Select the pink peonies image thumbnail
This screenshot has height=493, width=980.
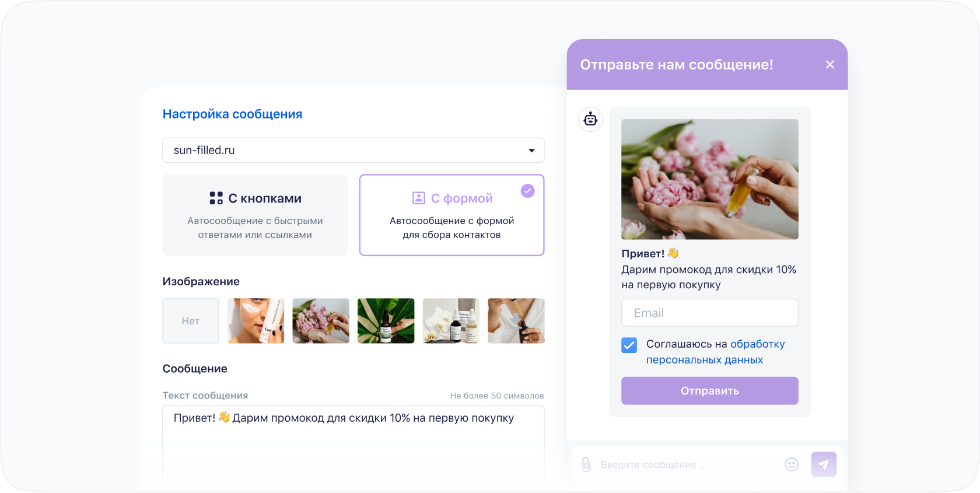pos(321,321)
